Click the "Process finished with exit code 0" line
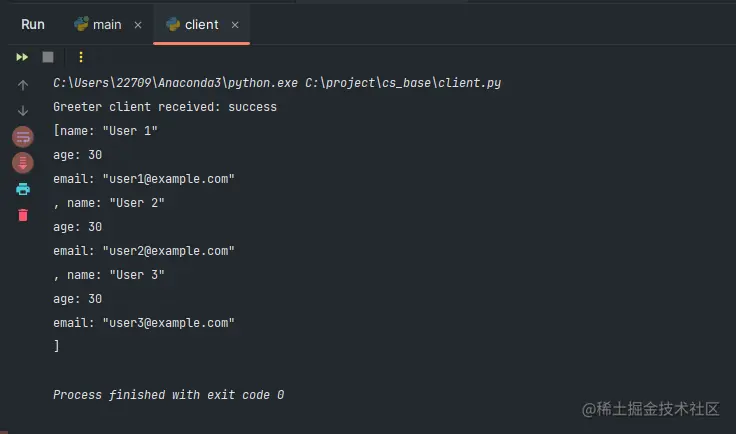736x434 pixels. 168,395
